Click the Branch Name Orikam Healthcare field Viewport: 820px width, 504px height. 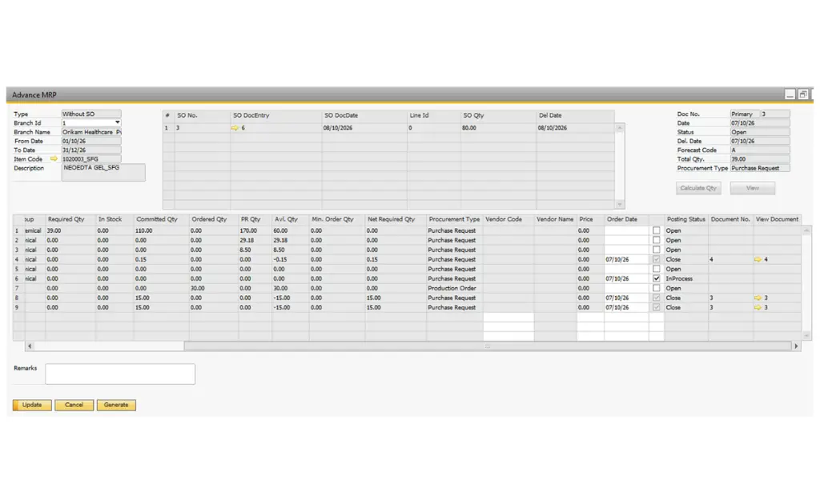[91, 132]
